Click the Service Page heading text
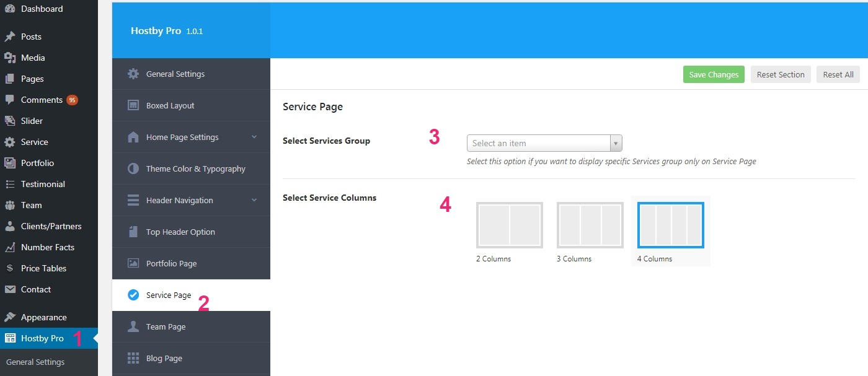The image size is (868, 376). (x=312, y=107)
